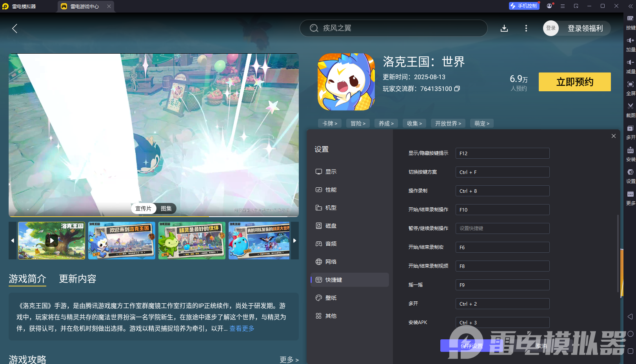Switch to the 更新内容 tab
Image resolution: width=636 pixels, height=364 pixels.
point(77,279)
